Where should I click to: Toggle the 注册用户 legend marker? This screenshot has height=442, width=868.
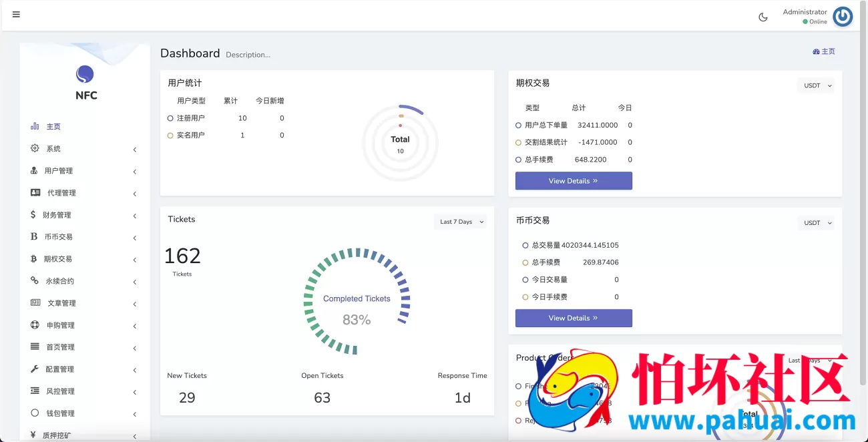click(170, 118)
